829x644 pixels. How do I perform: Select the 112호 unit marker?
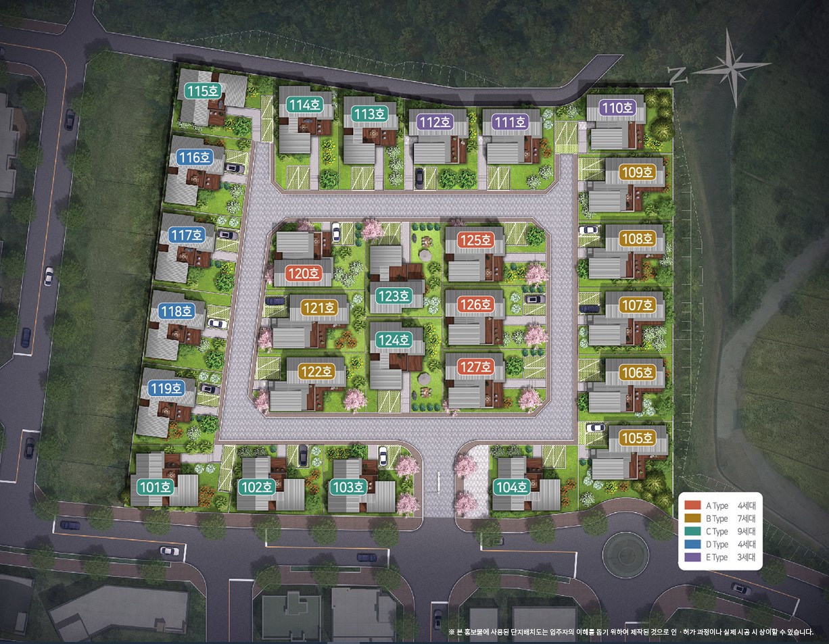[x=435, y=122]
